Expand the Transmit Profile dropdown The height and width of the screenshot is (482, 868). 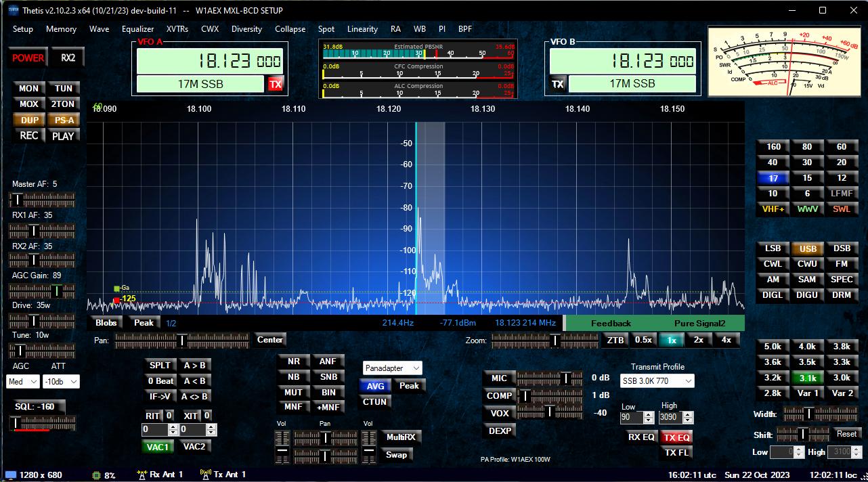[x=657, y=381]
